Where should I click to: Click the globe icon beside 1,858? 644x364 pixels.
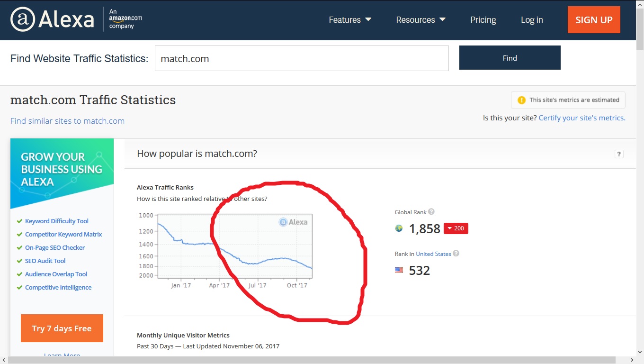point(399,228)
